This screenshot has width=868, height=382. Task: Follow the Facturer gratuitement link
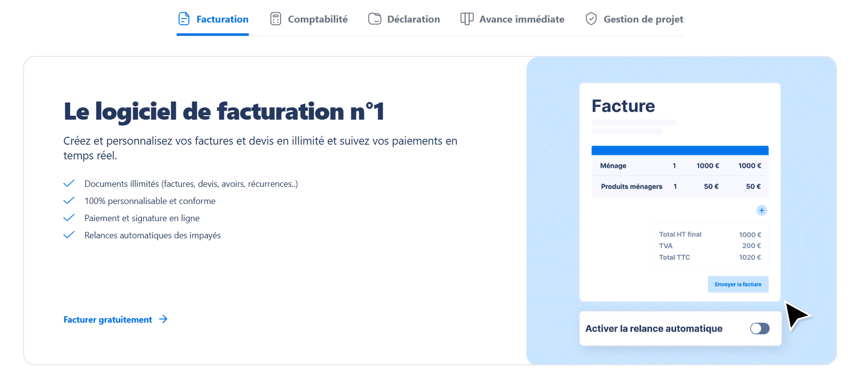click(108, 320)
